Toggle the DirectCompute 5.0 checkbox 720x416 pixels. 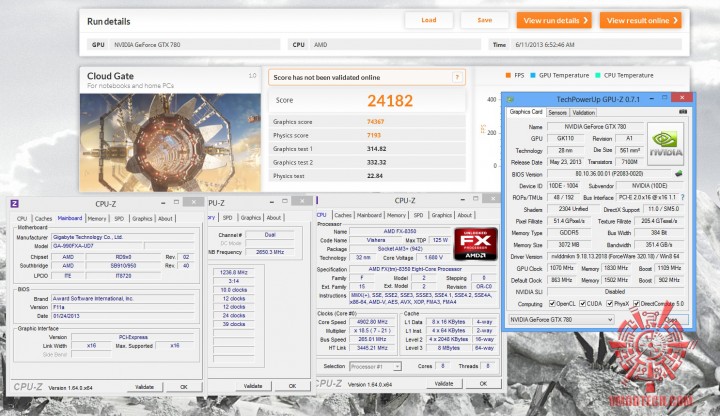636,304
